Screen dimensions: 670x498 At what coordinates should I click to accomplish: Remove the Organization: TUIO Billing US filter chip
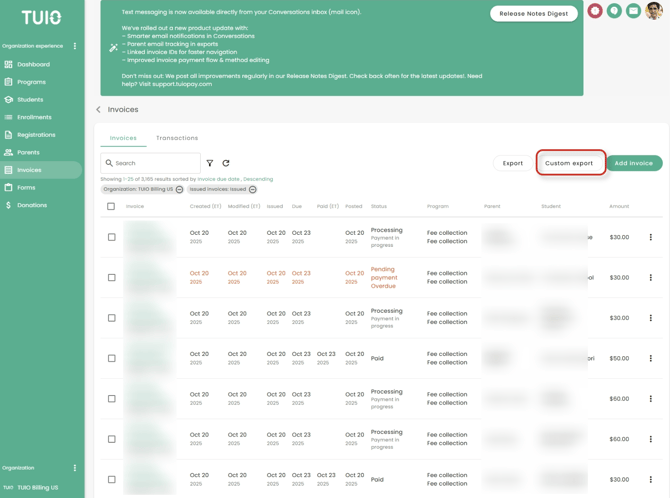tap(180, 189)
